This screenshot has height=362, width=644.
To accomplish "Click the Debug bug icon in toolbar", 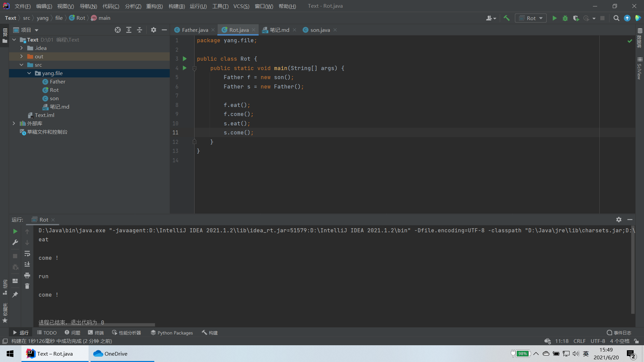I will (565, 18).
